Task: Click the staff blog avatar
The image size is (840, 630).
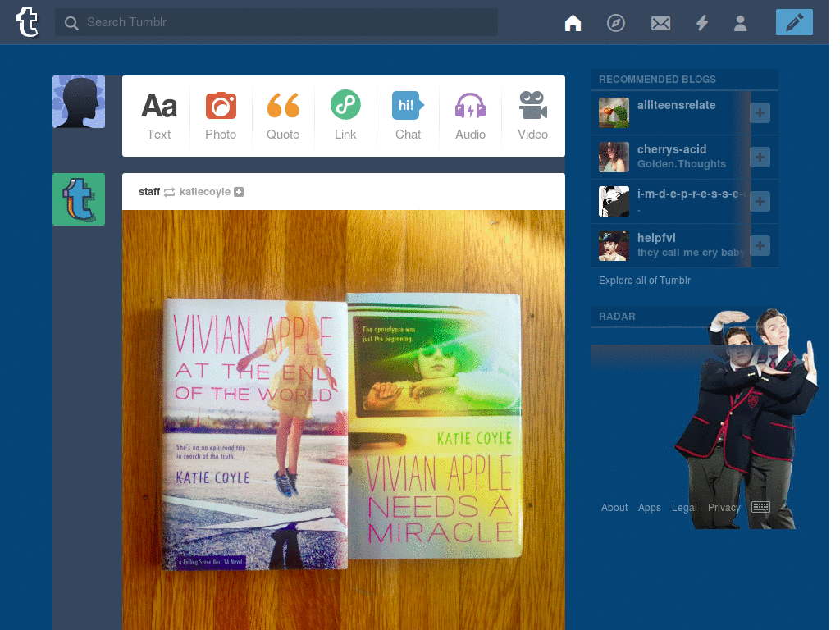Action: [x=79, y=199]
